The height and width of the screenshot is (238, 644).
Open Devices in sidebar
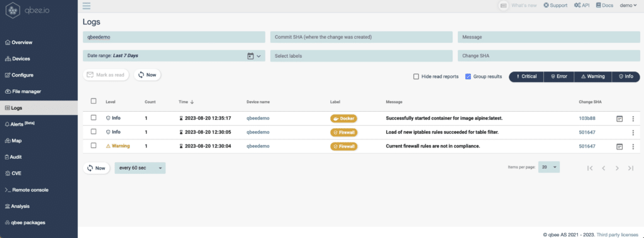pos(38,58)
